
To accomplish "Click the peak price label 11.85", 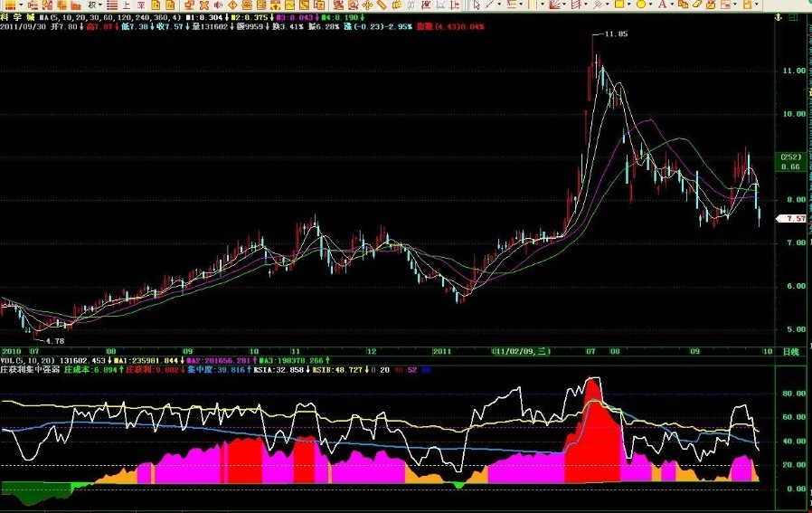I will [617, 33].
